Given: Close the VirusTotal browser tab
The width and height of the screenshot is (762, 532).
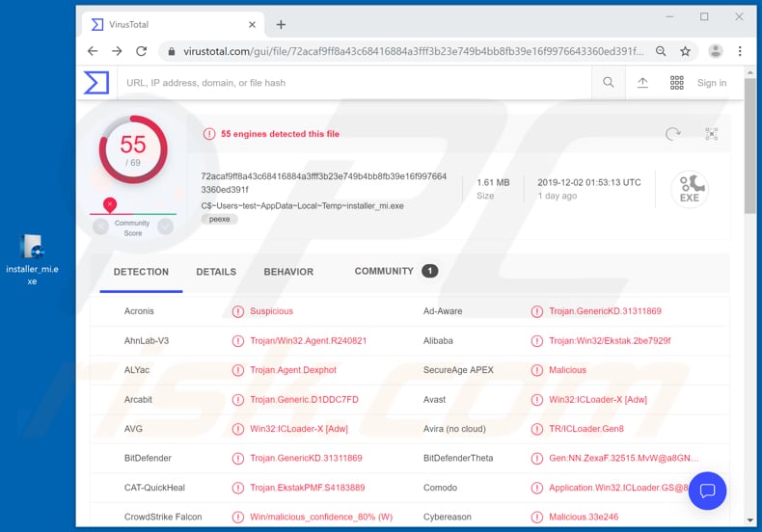Looking at the screenshot, I should point(252,24).
